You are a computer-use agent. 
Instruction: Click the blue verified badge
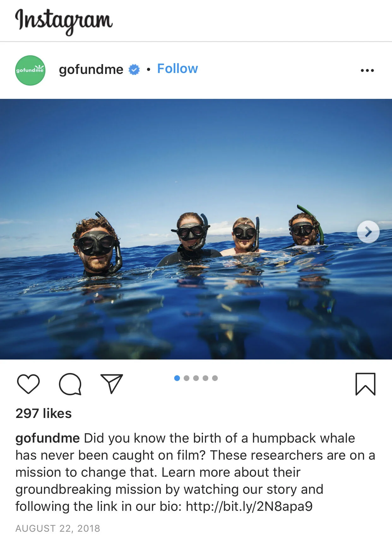coord(134,69)
